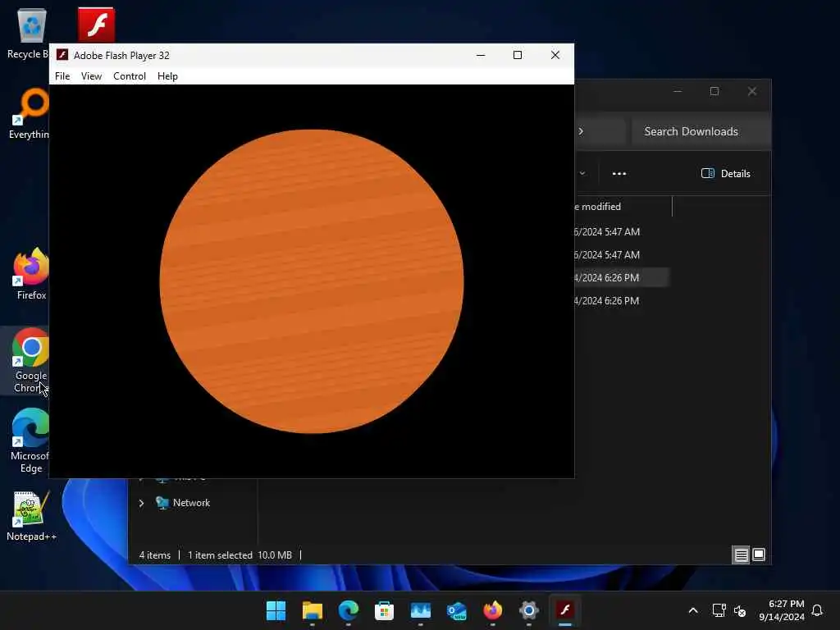Open the Help menu in Flash Player
Screen dimensions: 840x630
point(167,76)
